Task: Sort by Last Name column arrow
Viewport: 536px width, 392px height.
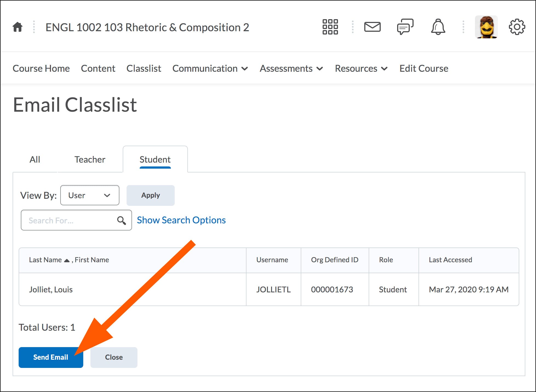Action: click(x=67, y=260)
